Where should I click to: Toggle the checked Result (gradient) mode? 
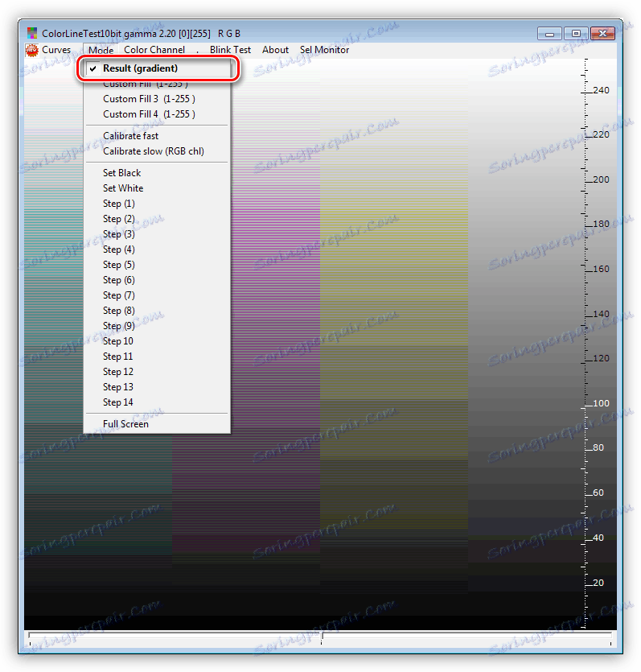(x=158, y=68)
